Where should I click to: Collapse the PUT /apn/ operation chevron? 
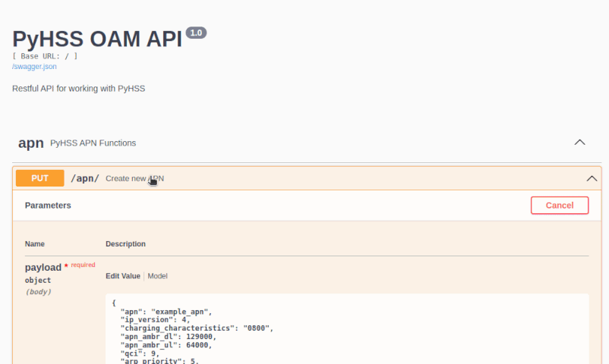592,178
